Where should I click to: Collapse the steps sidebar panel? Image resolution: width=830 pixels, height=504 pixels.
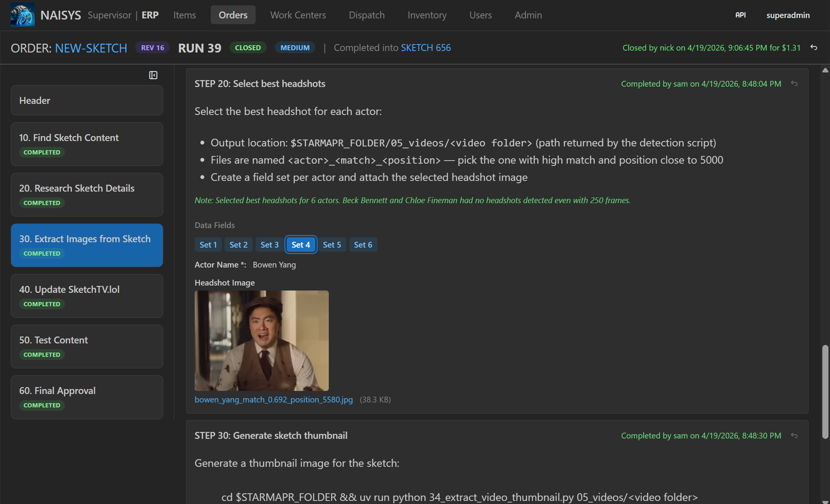pos(153,75)
